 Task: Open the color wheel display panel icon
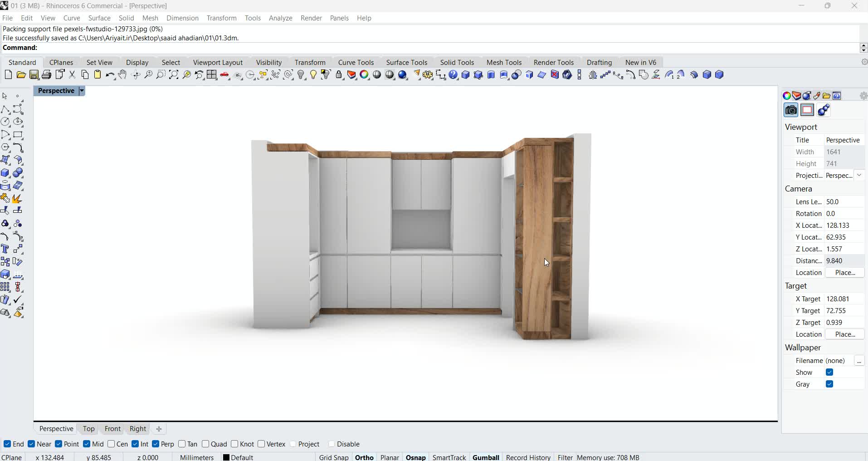786,96
